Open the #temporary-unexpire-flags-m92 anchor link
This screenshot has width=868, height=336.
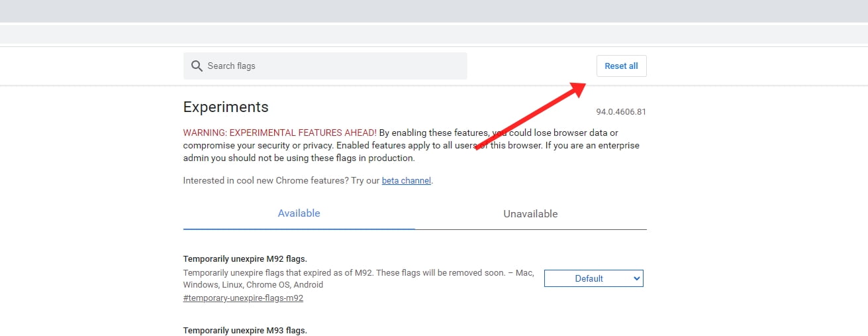[x=243, y=298]
